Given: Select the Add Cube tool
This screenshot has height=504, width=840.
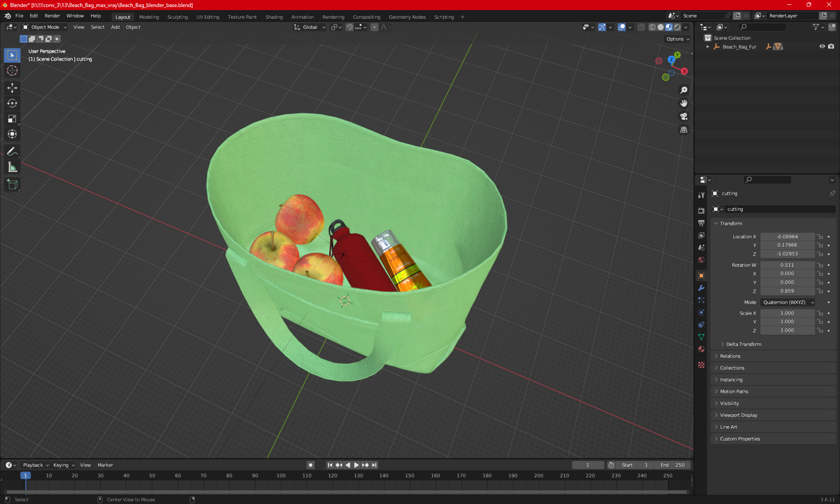Looking at the screenshot, I should tap(12, 184).
